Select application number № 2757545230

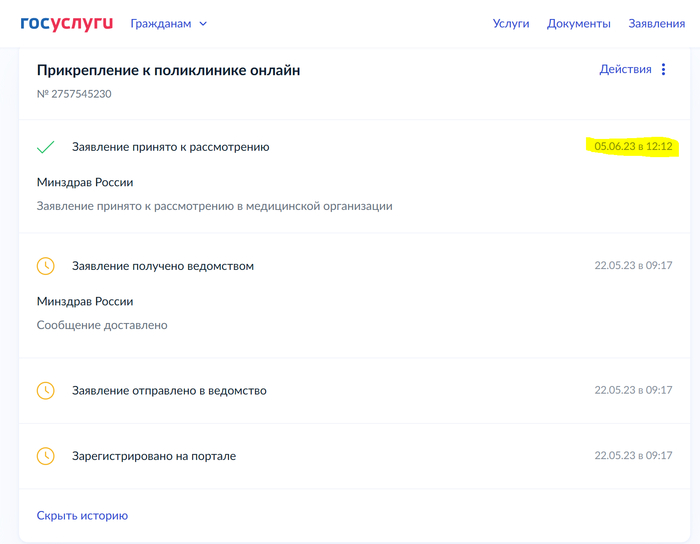click(74, 94)
